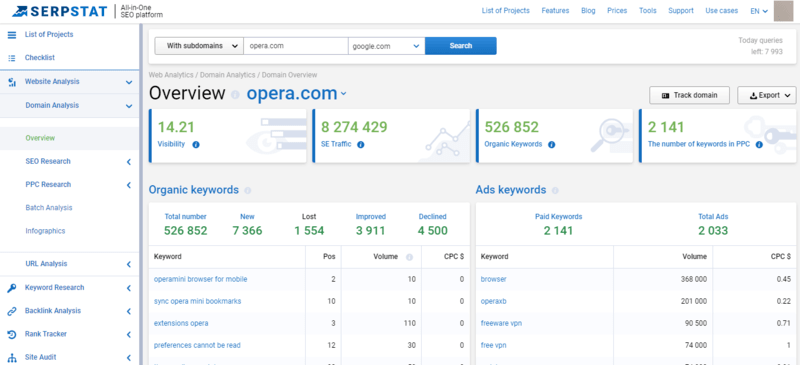The height and width of the screenshot is (365, 800).
Task: Click the SE Traffic info icon
Action: point(361,144)
